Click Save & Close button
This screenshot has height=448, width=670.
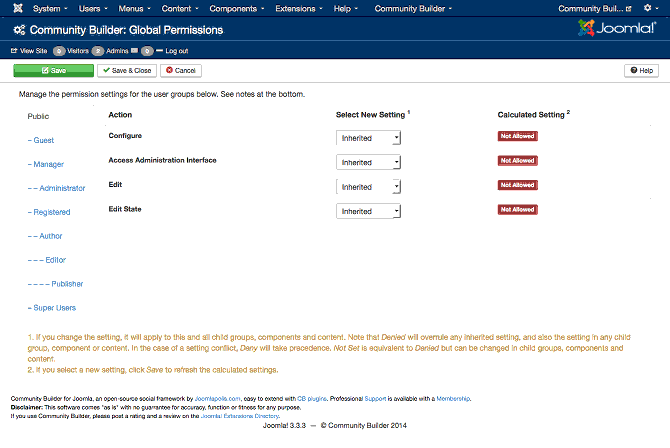tap(127, 71)
